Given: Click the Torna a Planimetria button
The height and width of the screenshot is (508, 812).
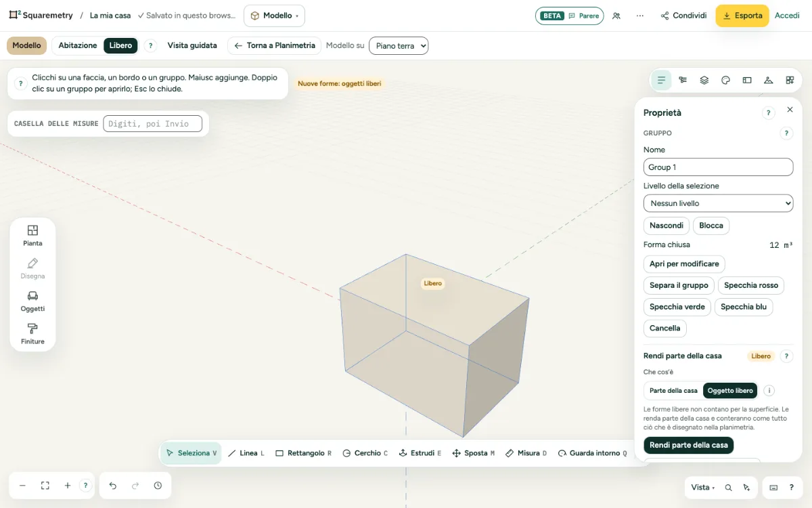Looking at the screenshot, I should pyautogui.click(x=275, y=45).
